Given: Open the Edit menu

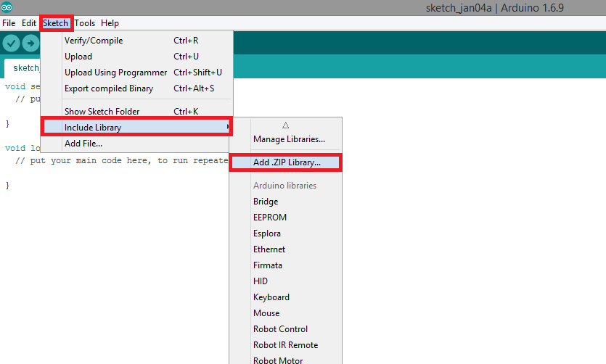Looking at the screenshot, I should 29,23.
